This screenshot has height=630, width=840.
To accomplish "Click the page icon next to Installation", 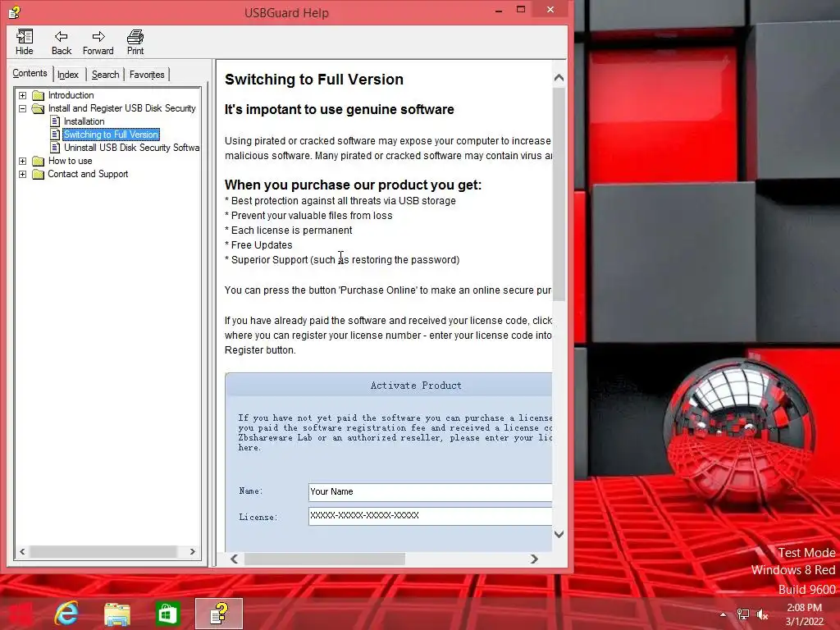I will click(x=55, y=121).
